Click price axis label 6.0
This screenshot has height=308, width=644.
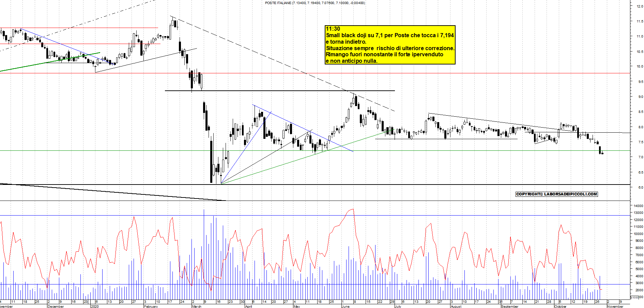pyautogui.click(x=640, y=187)
